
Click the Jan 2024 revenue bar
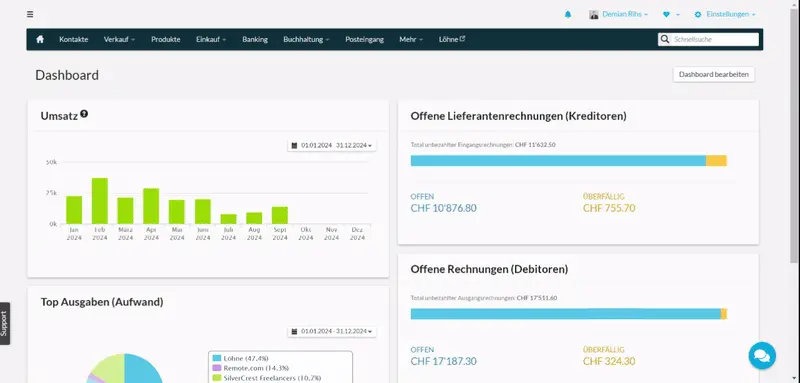click(x=74, y=210)
